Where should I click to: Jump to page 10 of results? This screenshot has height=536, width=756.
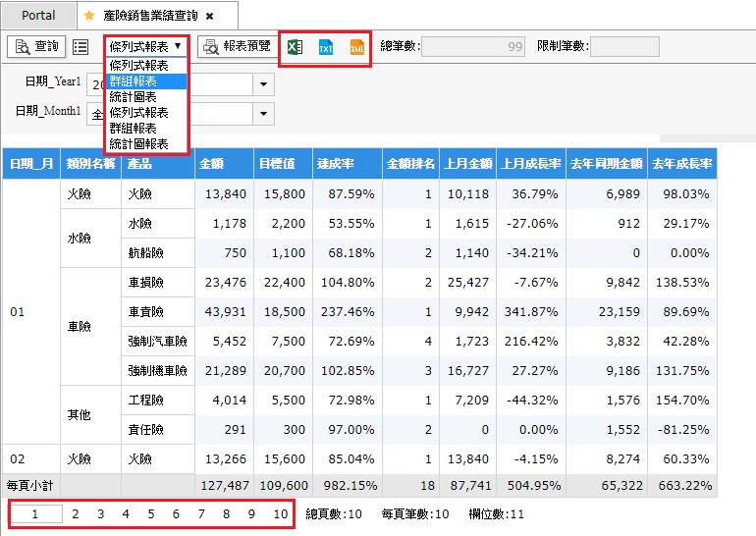point(281,513)
